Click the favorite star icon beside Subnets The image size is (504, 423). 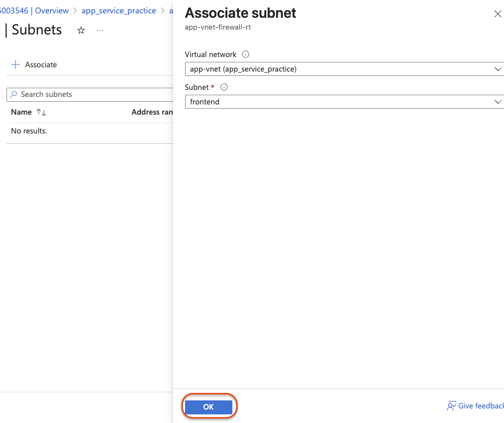(x=81, y=31)
